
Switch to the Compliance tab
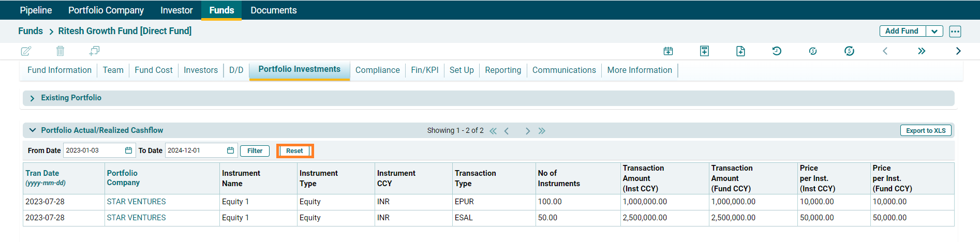(x=377, y=70)
